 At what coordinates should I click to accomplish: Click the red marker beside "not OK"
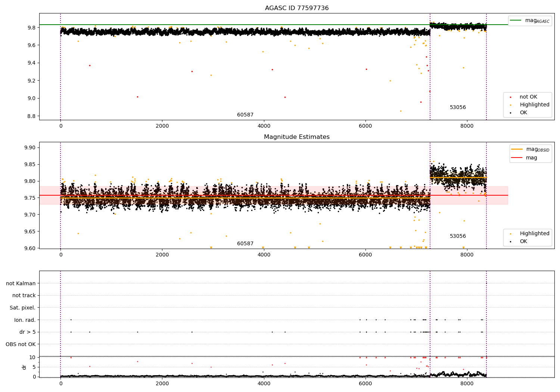coord(510,97)
